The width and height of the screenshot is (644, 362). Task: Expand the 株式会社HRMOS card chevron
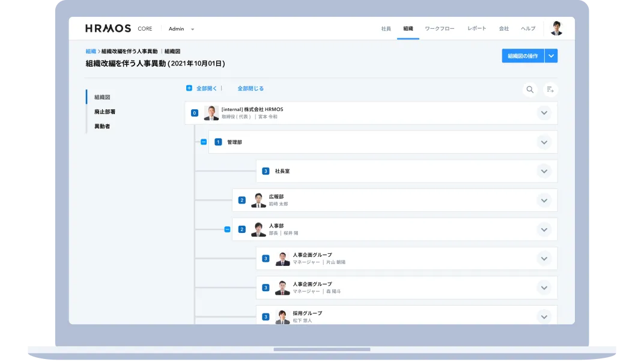544,112
